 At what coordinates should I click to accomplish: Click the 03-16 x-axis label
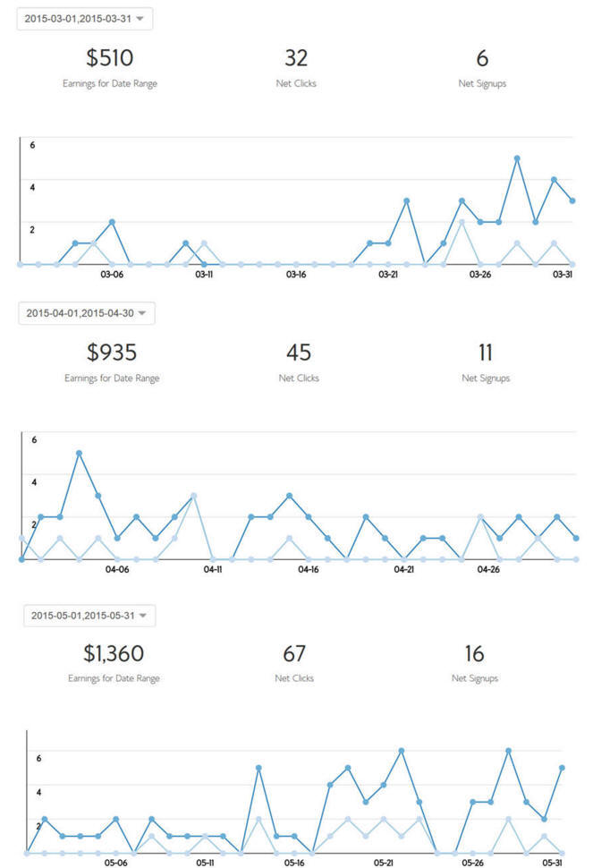pos(296,276)
